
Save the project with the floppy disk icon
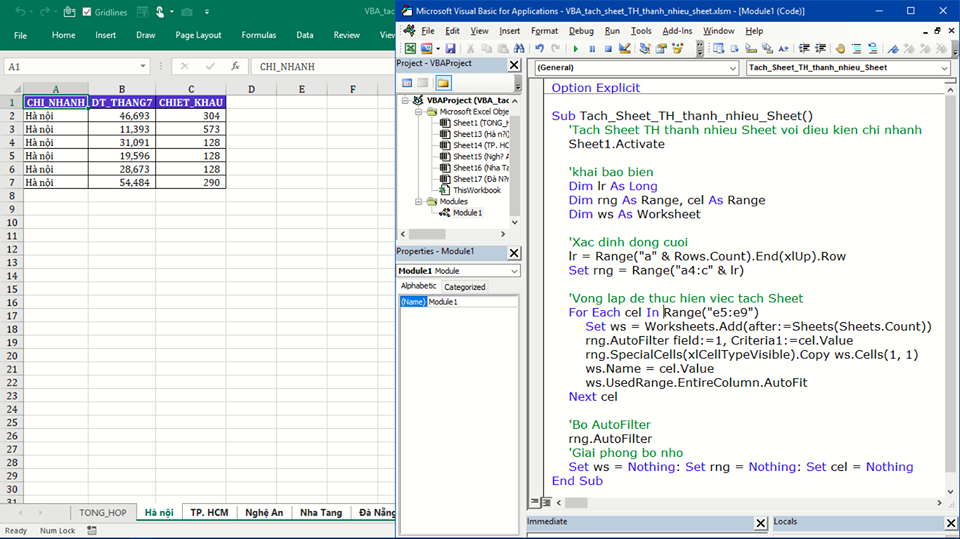point(451,48)
